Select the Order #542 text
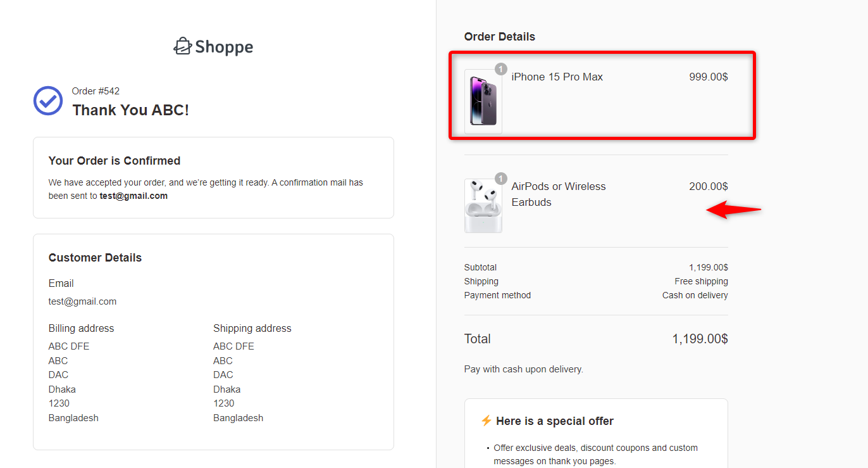Image resolution: width=868 pixels, height=468 pixels. pyautogui.click(x=96, y=91)
